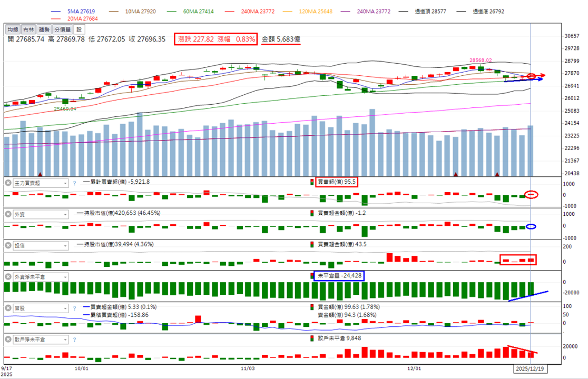Click the closing price 收 27696.35
The width and height of the screenshot is (588, 379).
tap(148, 39)
